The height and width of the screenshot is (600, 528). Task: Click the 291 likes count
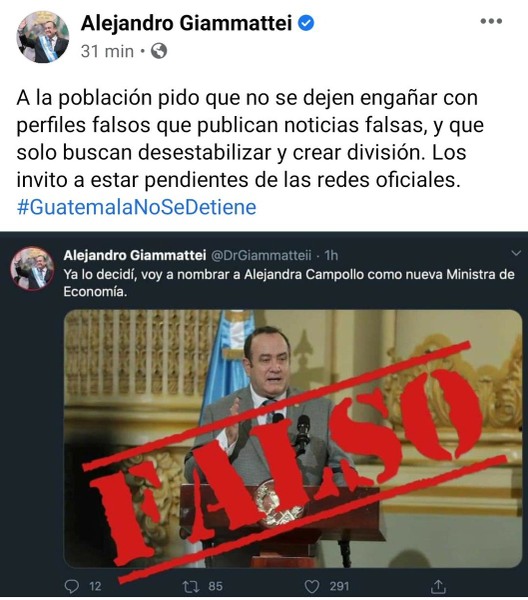339,586
